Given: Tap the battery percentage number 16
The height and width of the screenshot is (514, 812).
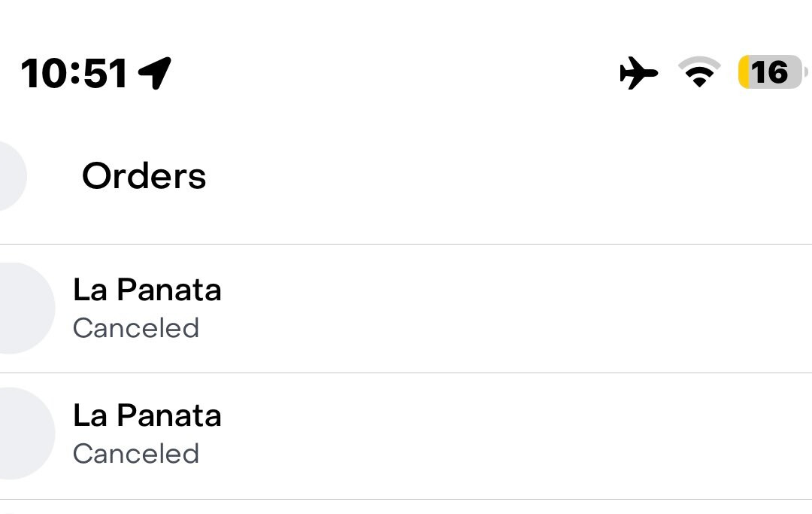Looking at the screenshot, I should point(769,73).
